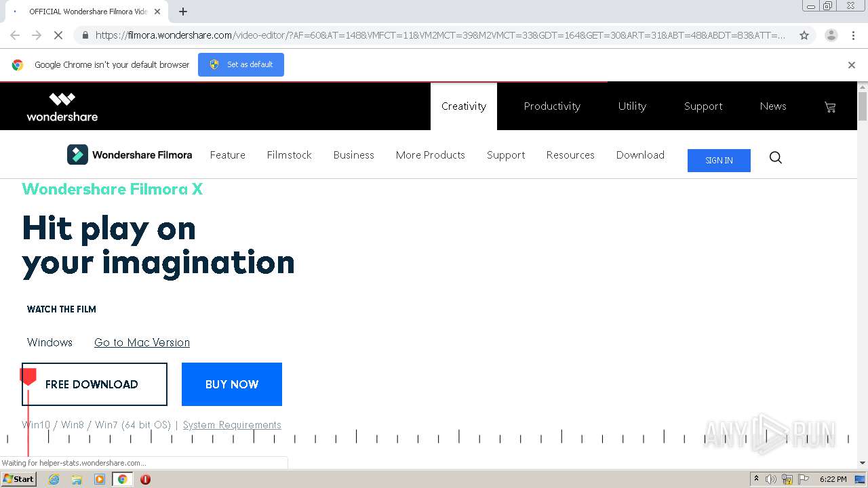Open the Feature menu item
This screenshot has height=488, width=868.
228,155
